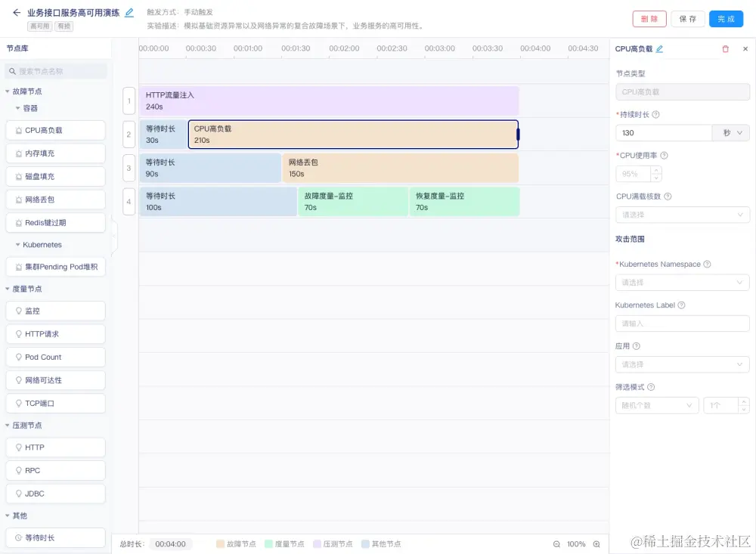Delete the node using the red trash icon
This screenshot has height=554, width=756.
725,48
